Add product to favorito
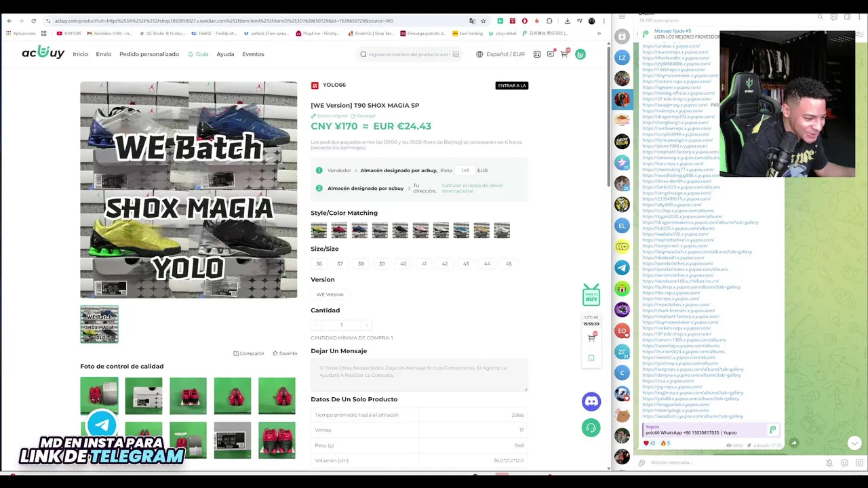Screen dimensions: 868x488 (285, 353)
